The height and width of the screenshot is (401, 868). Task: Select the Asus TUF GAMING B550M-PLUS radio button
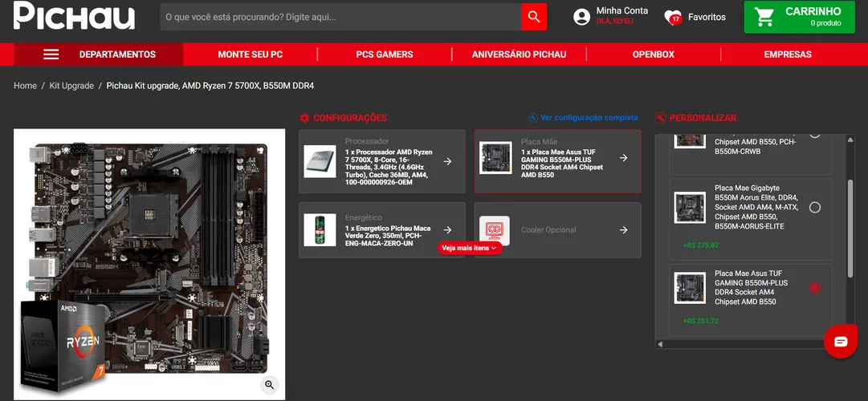815,288
